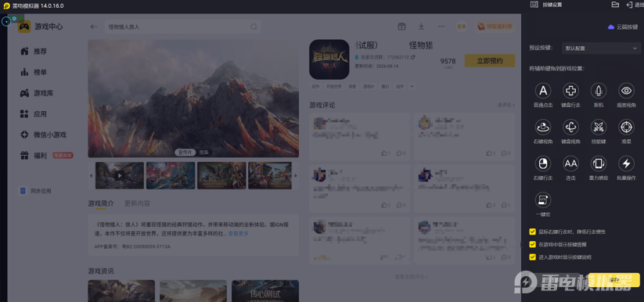Click the search field containing 怪物猎人旅人

182,27
